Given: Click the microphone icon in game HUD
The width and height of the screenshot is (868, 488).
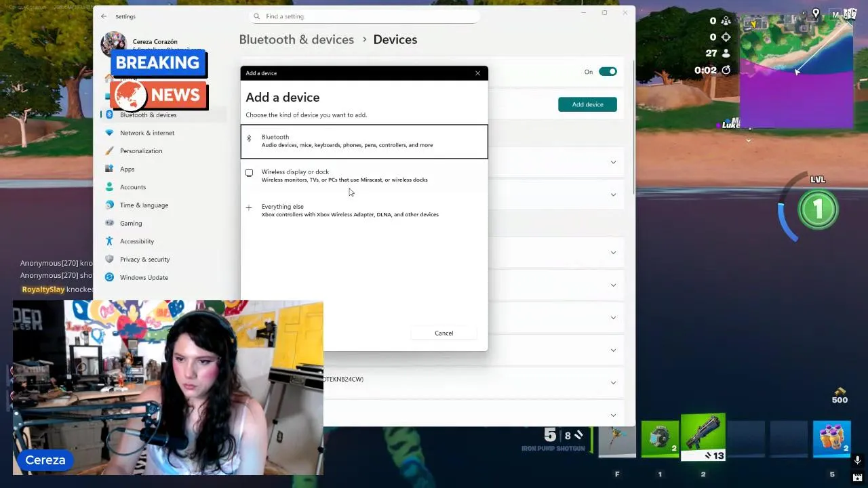Looking at the screenshot, I should tap(857, 461).
